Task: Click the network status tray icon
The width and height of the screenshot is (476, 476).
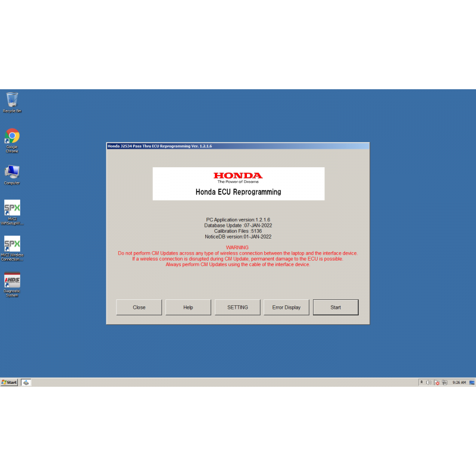Action: point(444,383)
